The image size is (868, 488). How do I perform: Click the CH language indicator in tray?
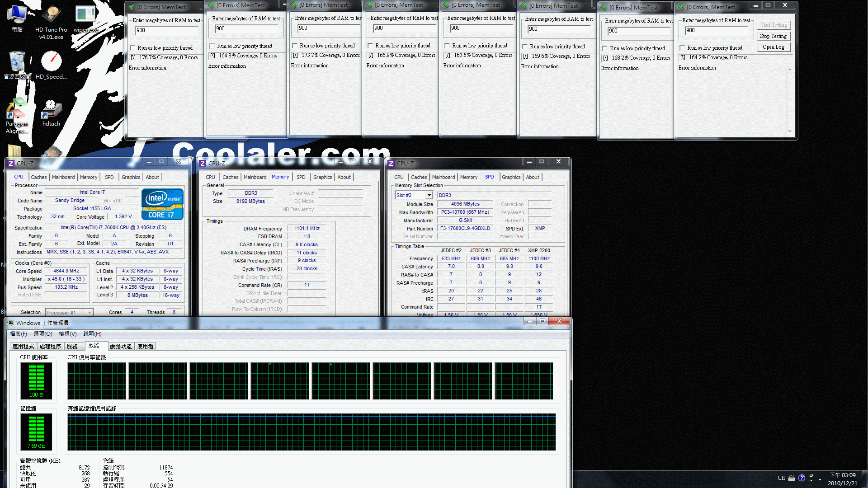click(x=781, y=478)
